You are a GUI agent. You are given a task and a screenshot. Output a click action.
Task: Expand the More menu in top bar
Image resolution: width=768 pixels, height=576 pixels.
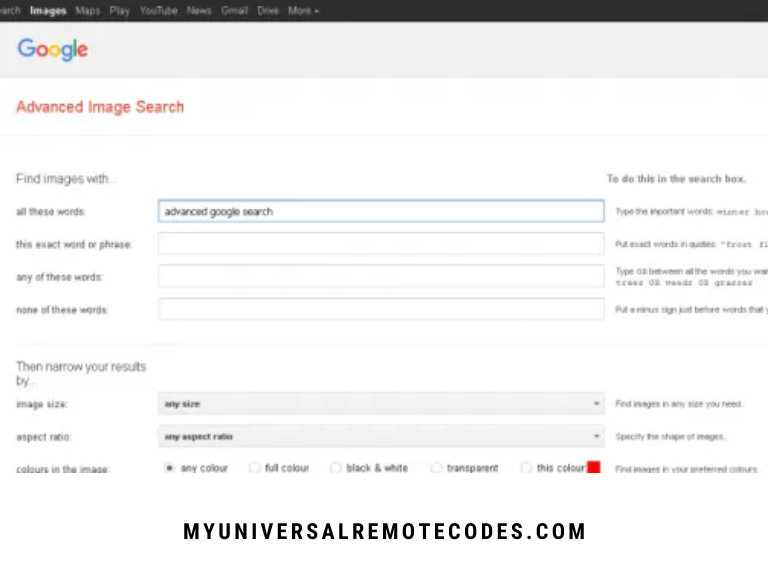(x=303, y=11)
